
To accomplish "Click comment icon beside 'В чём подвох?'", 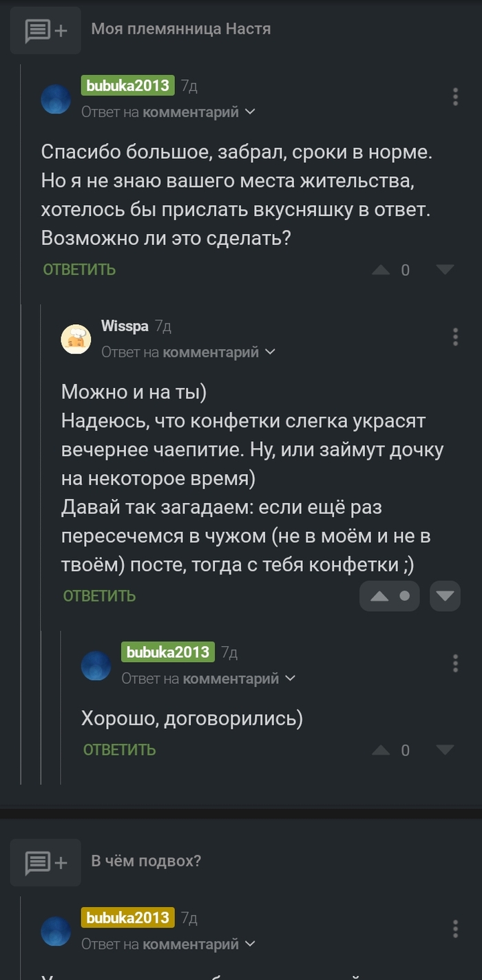I will click(45, 862).
